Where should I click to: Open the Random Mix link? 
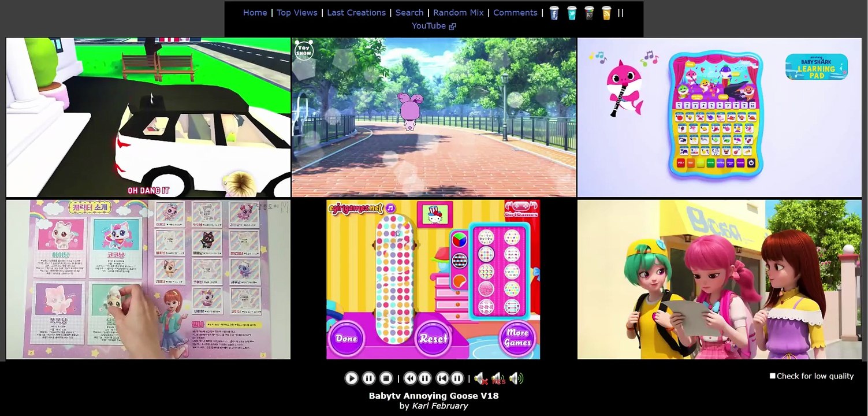459,13
